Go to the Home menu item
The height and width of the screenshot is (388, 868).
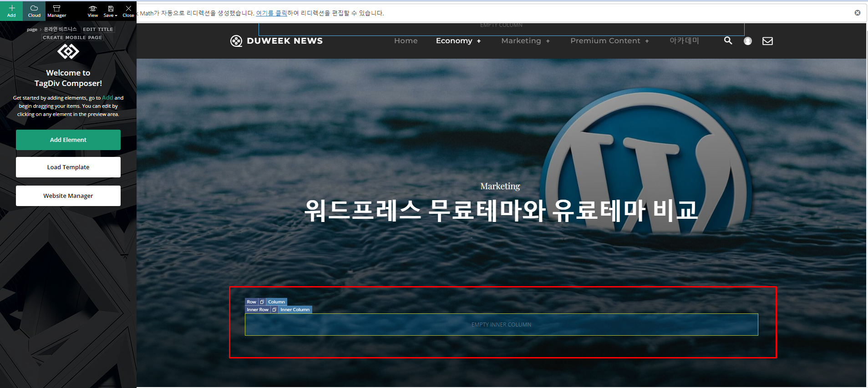pyautogui.click(x=406, y=41)
